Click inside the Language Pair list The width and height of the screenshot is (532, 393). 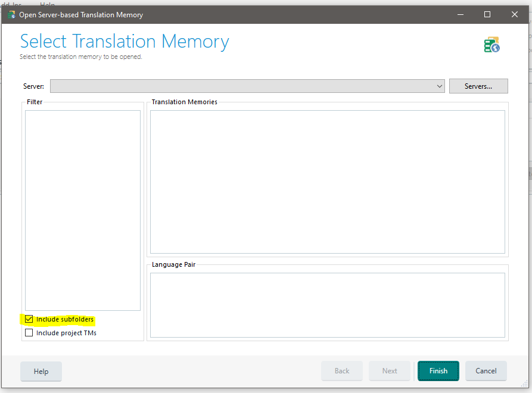coord(328,305)
